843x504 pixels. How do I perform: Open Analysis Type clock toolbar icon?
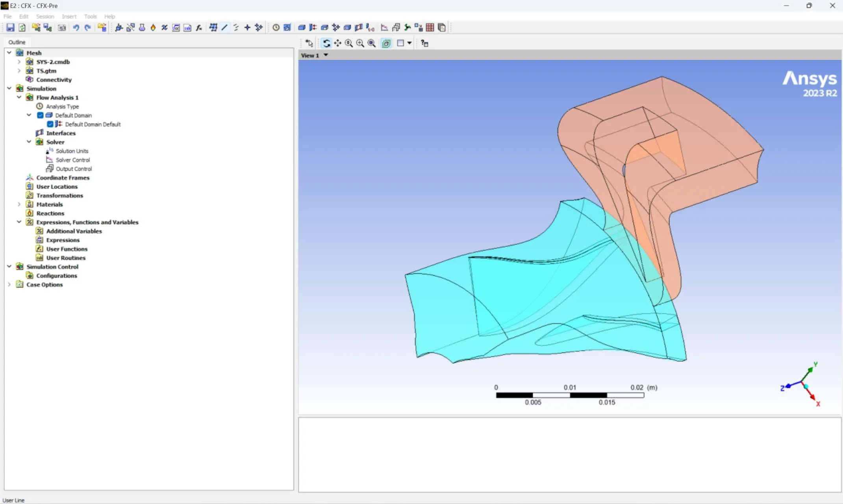276,28
